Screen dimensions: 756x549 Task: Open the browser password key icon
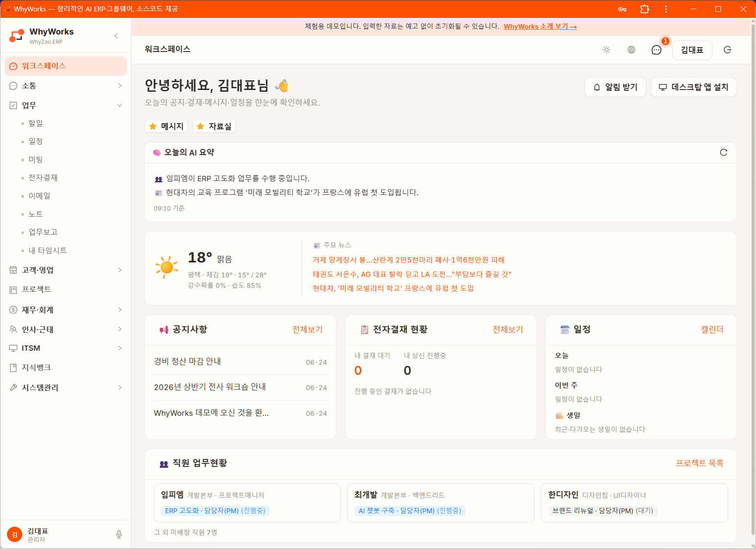(622, 9)
